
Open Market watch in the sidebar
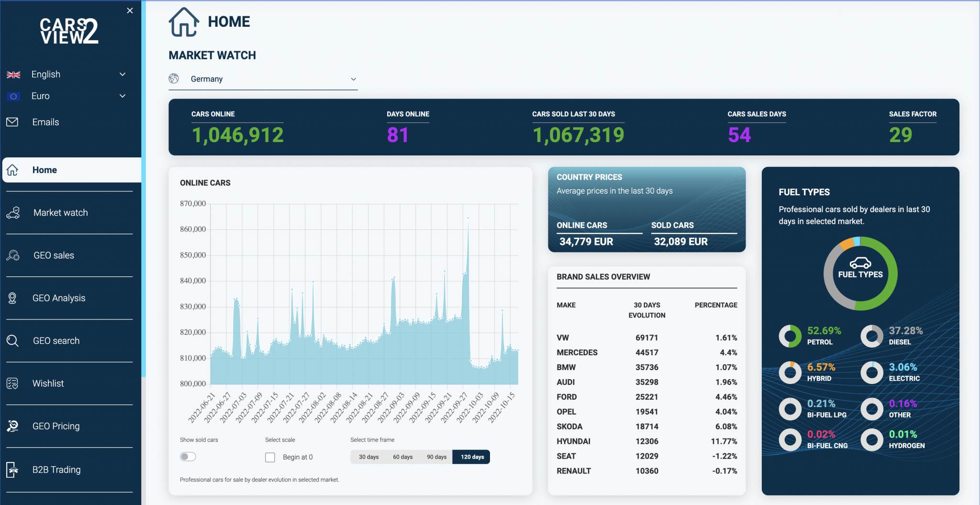coord(61,213)
